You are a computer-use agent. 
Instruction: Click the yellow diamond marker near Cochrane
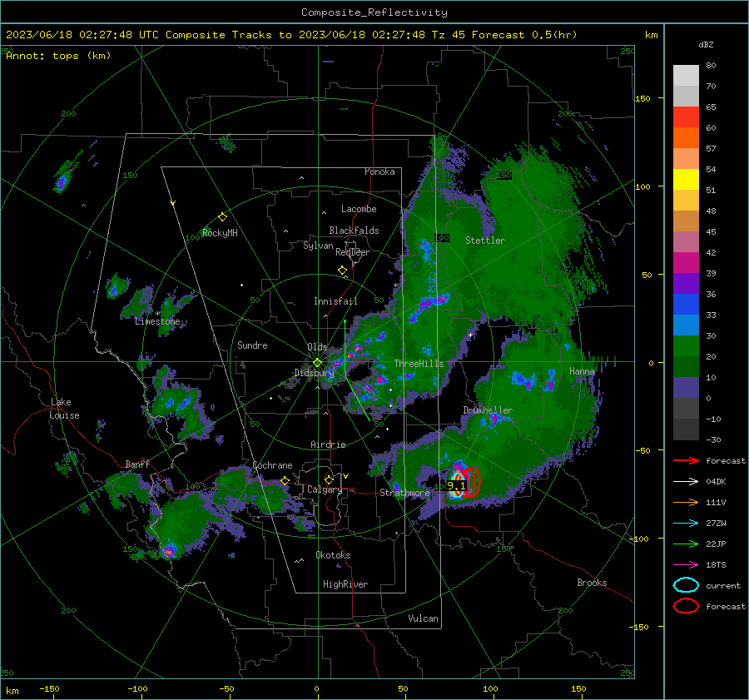tap(285, 480)
